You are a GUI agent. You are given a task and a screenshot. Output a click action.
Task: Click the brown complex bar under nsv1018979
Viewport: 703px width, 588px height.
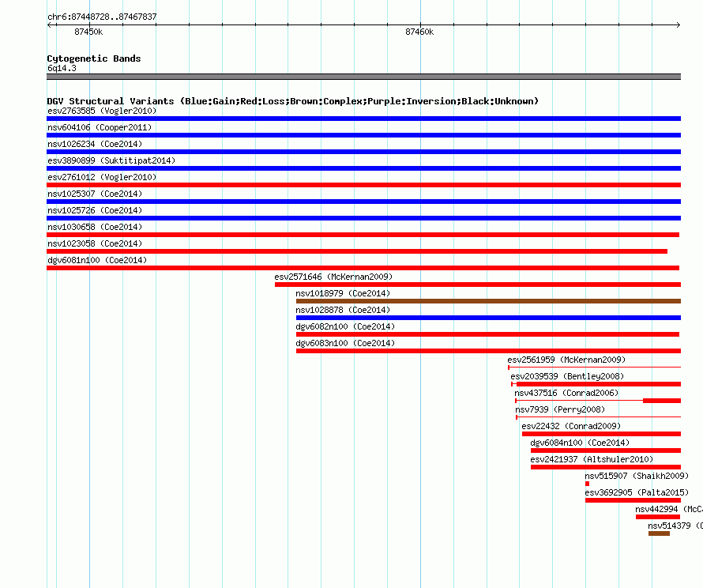(x=488, y=301)
